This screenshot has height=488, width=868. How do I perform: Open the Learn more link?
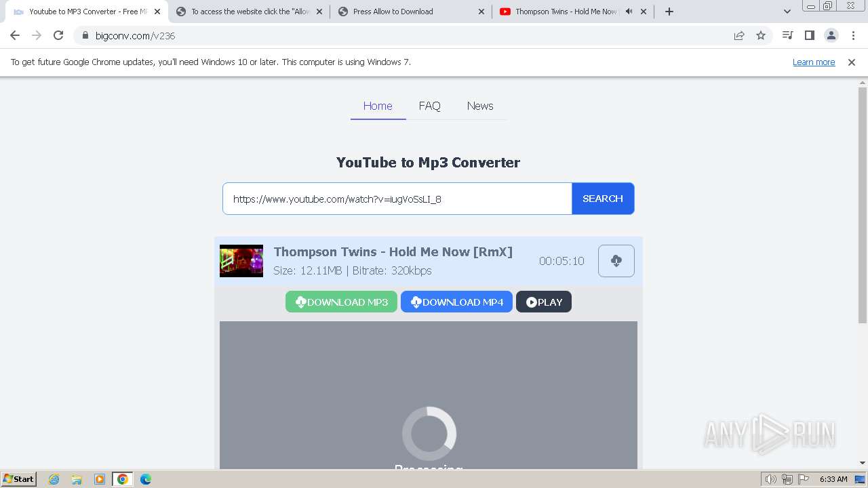point(814,62)
